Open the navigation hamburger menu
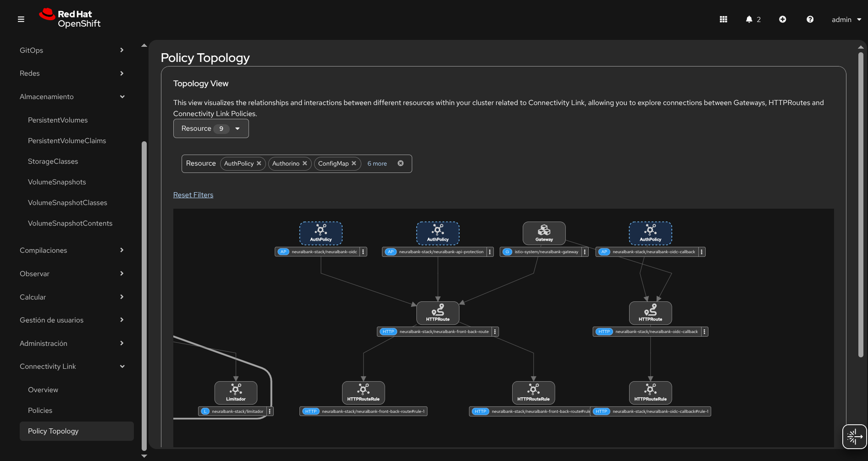 (x=21, y=19)
